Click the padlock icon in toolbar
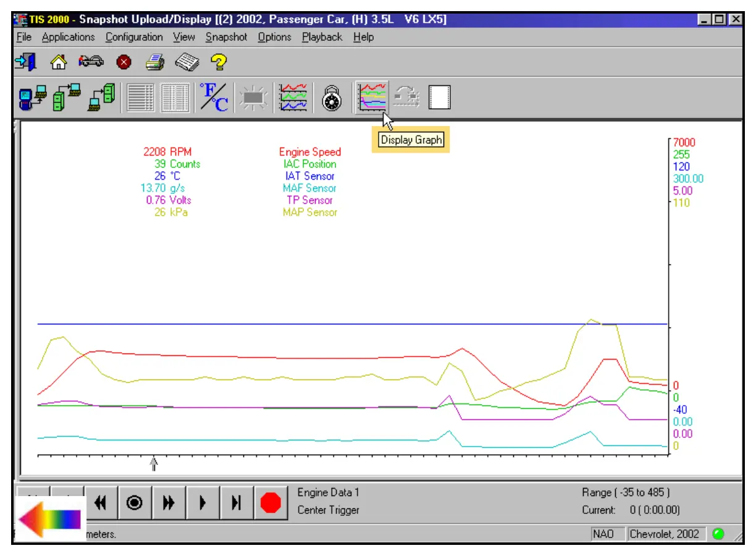This screenshot has width=756, height=556. pos(332,97)
